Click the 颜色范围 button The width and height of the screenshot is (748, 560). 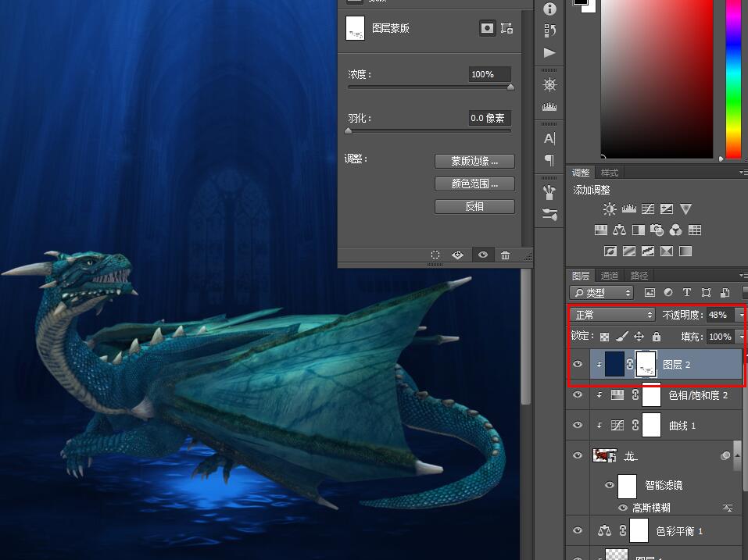pos(474,184)
